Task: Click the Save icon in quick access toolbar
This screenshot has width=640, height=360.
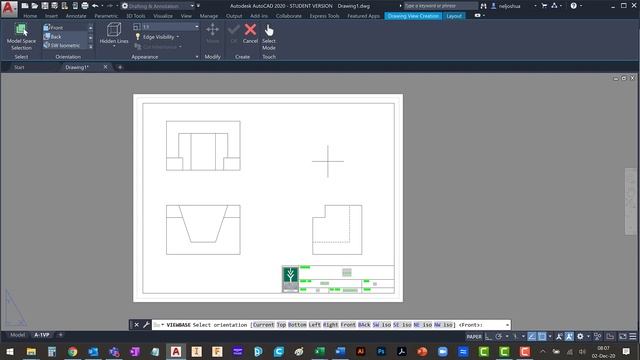Action: coord(44,6)
